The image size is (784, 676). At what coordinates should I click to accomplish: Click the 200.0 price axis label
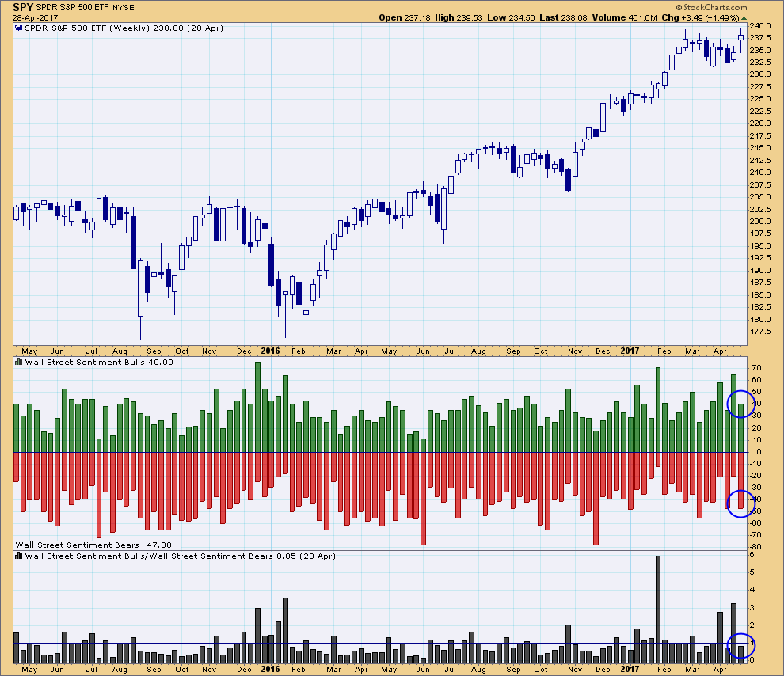click(x=760, y=222)
